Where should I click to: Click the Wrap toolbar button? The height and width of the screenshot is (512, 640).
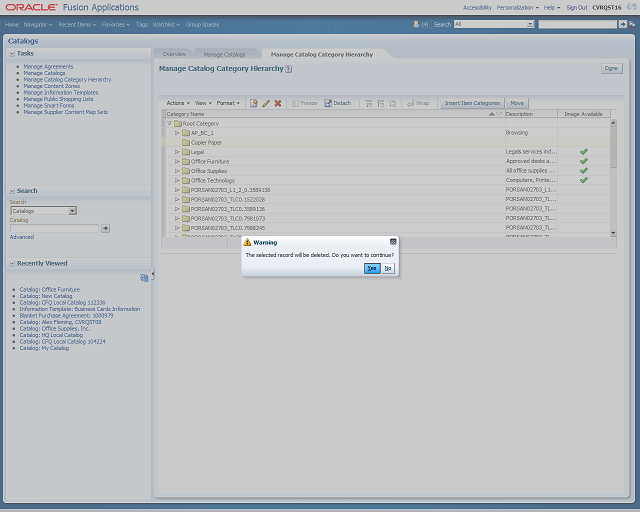pyautogui.click(x=418, y=103)
